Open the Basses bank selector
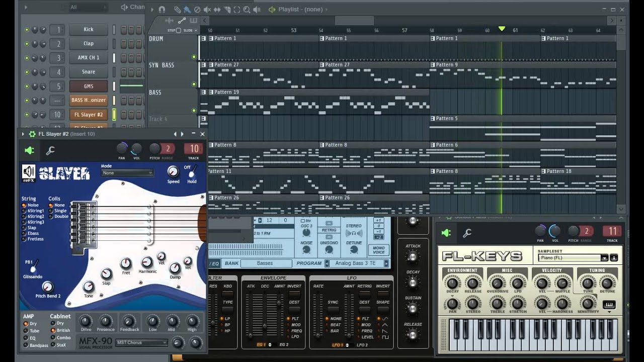This screenshot has width=644, height=362. [266, 263]
